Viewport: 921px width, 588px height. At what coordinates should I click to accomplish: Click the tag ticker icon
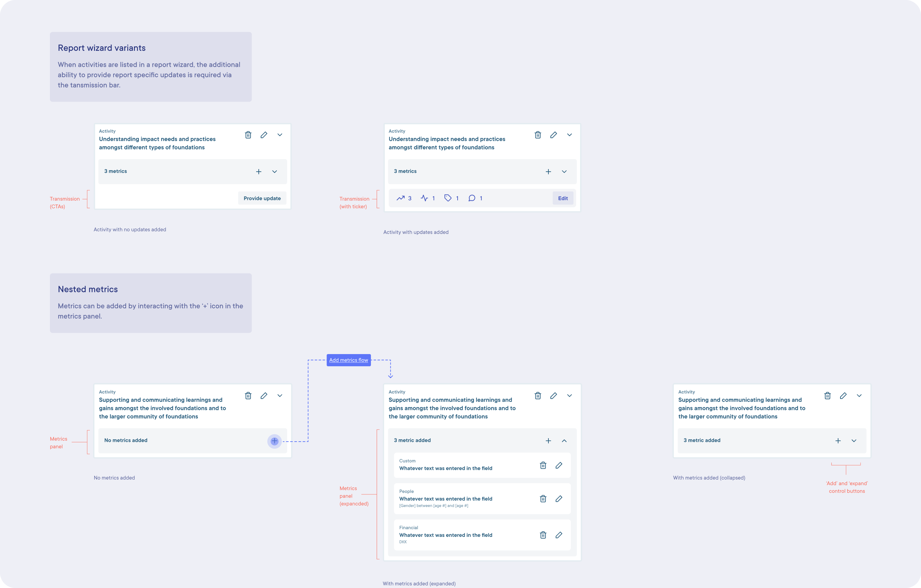pos(448,198)
